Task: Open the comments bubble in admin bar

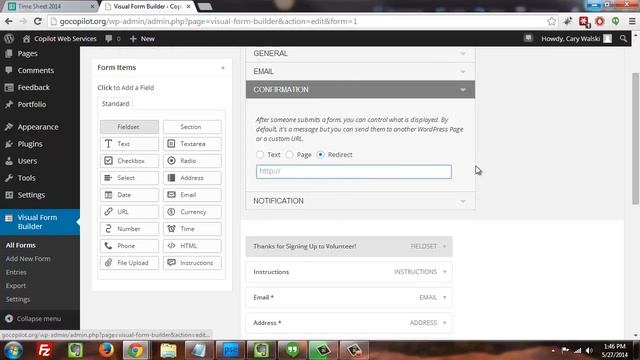Action: (109, 39)
